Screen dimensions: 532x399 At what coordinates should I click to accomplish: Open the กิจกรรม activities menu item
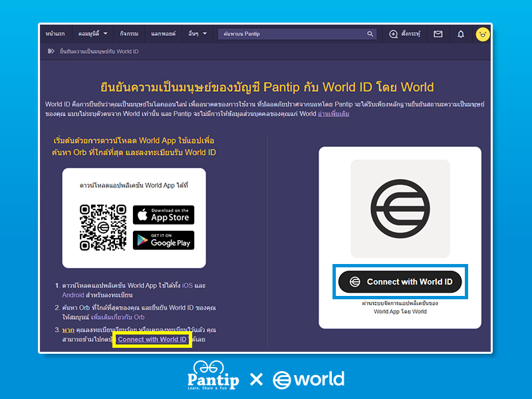pyautogui.click(x=129, y=34)
